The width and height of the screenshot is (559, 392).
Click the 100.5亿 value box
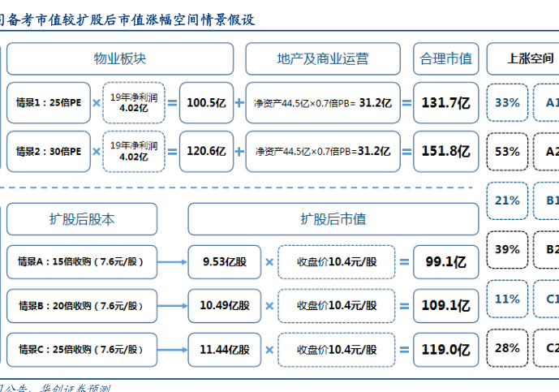pyautogui.click(x=206, y=103)
